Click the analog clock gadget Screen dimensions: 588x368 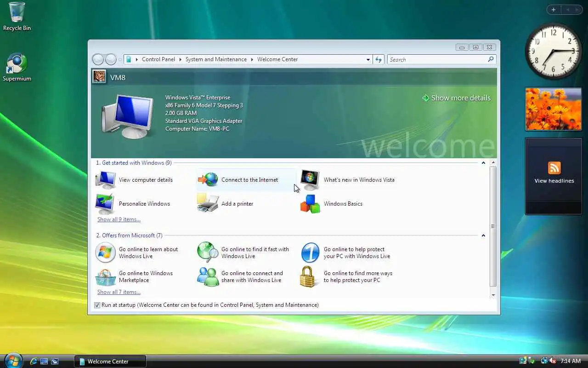553,51
